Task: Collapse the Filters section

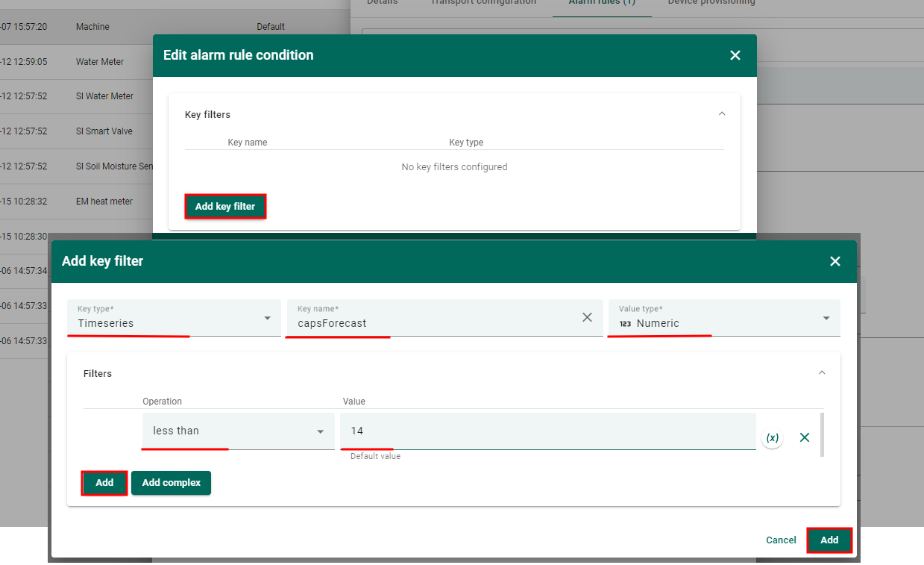Action: click(822, 373)
